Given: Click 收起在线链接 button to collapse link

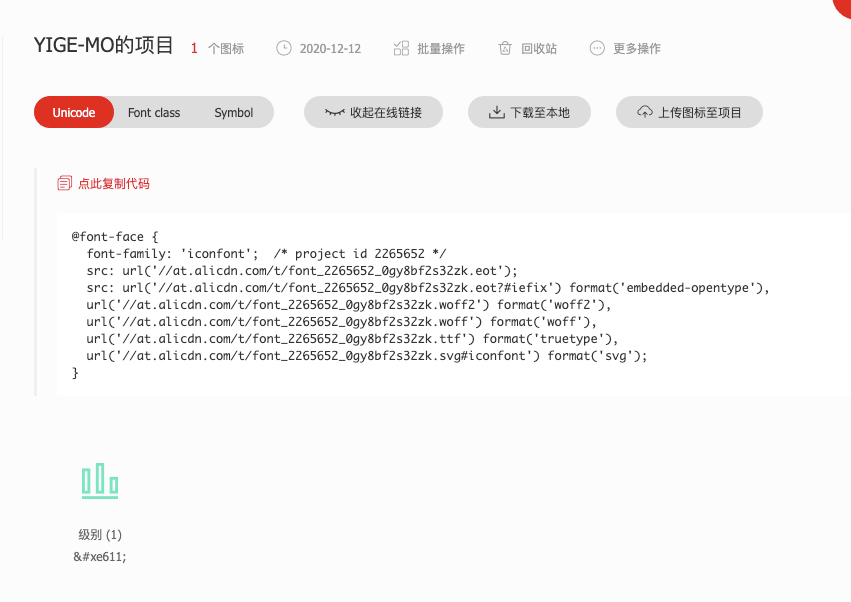Looking at the screenshot, I should pos(373,112).
